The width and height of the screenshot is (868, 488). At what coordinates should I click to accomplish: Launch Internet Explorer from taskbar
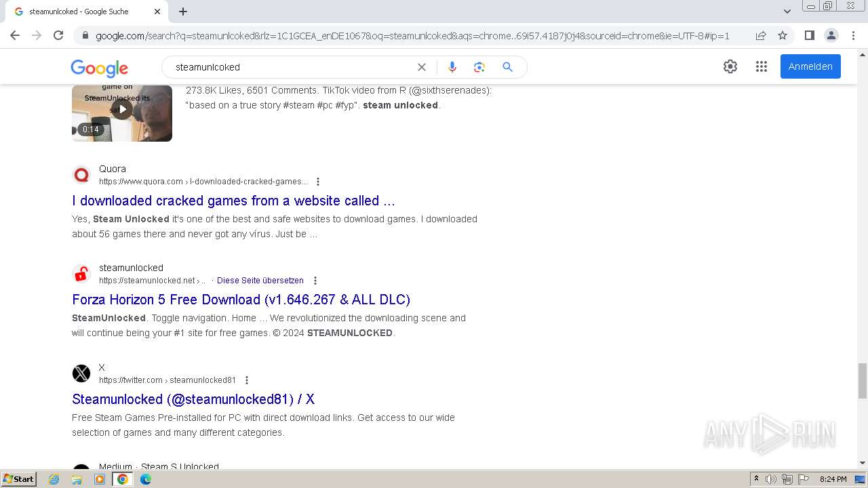tap(54, 479)
